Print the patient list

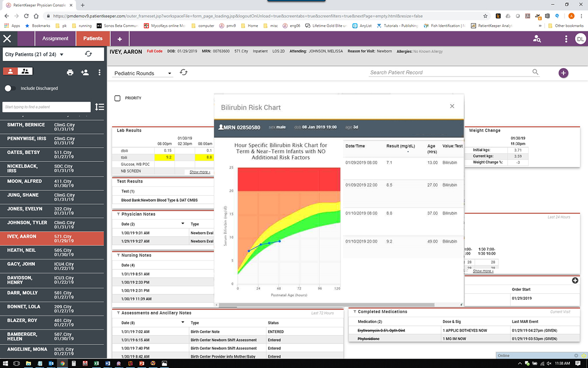tap(70, 73)
